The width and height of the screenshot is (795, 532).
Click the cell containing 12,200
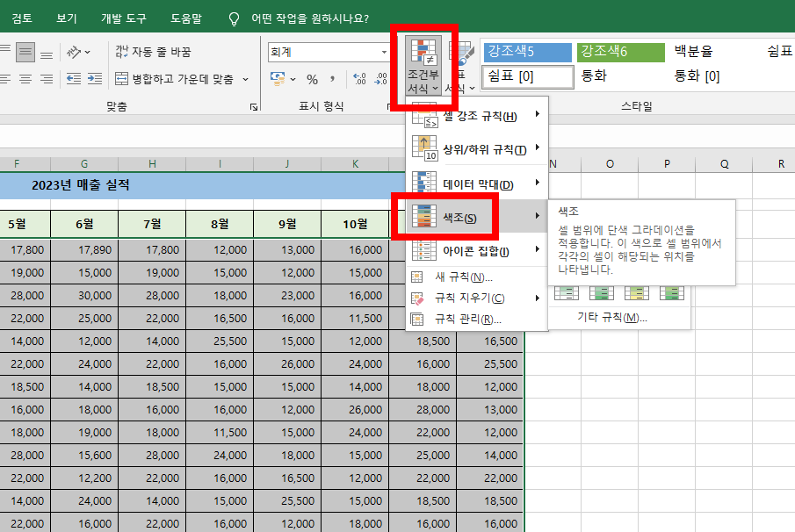pyautogui.click(x=84, y=478)
